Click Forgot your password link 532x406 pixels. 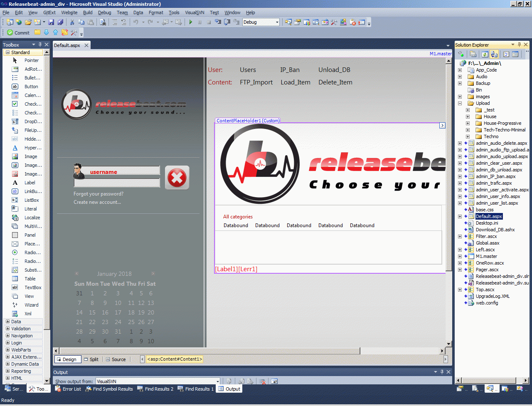(99, 194)
